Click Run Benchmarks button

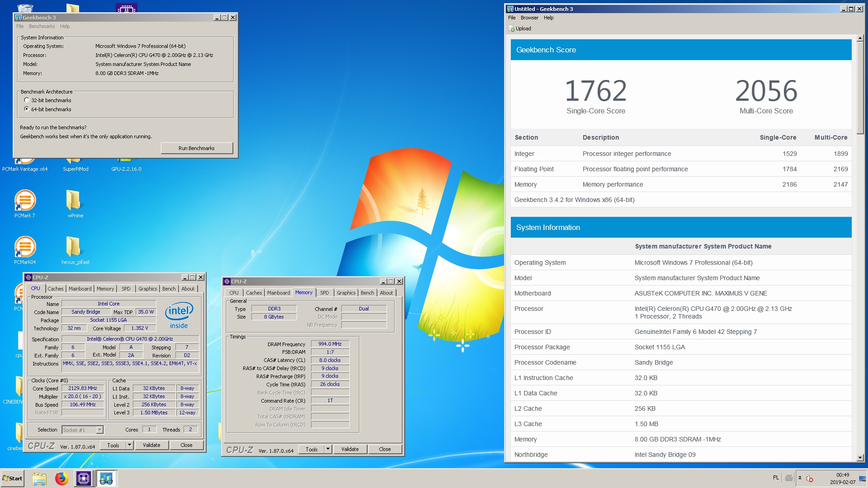click(x=197, y=148)
